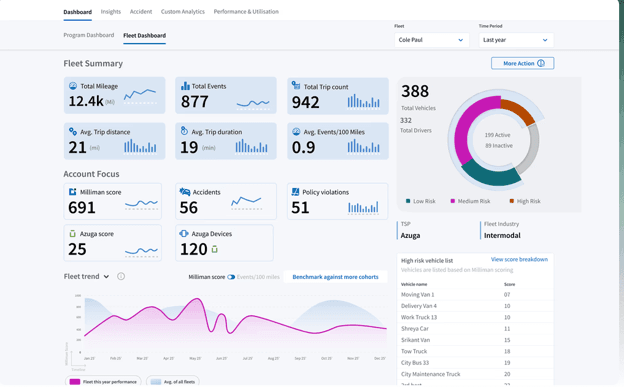Select City Maintenance Truck row

[475, 374]
